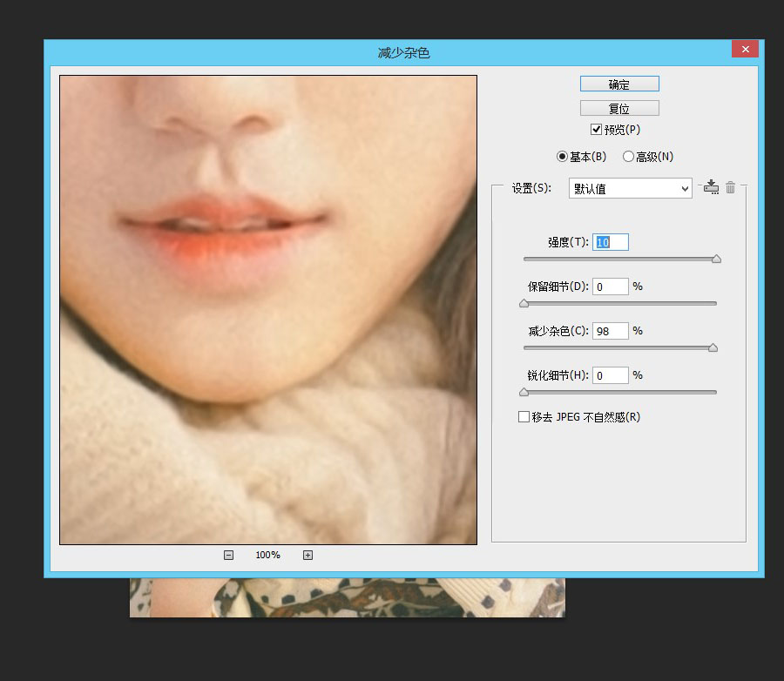Viewport: 784px width, 681px height.
Task: Zoom in preview with plus icon
Action: (x=308, y=555)
